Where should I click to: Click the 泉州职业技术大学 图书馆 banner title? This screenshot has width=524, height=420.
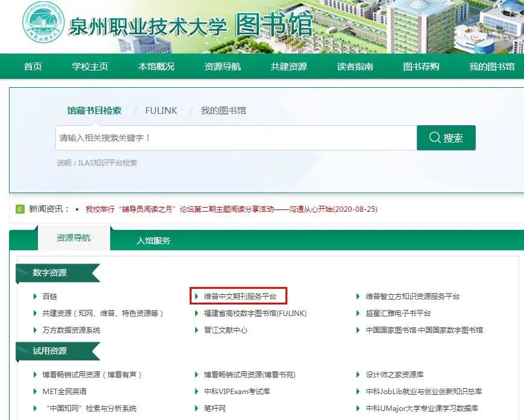(x=190, y=25)
